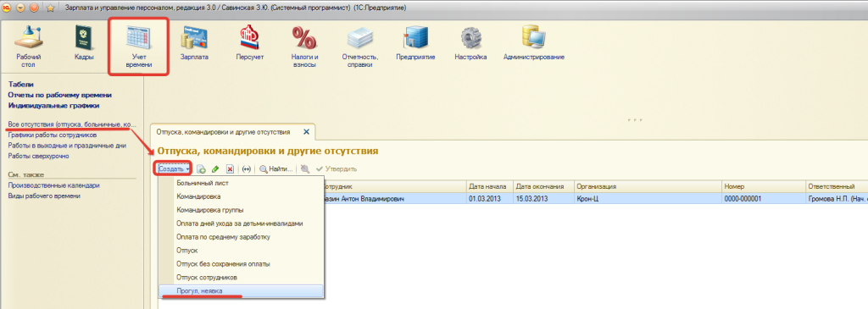
Task: Open Отчеты по рабочему времени link
Action: click(60, 95)
